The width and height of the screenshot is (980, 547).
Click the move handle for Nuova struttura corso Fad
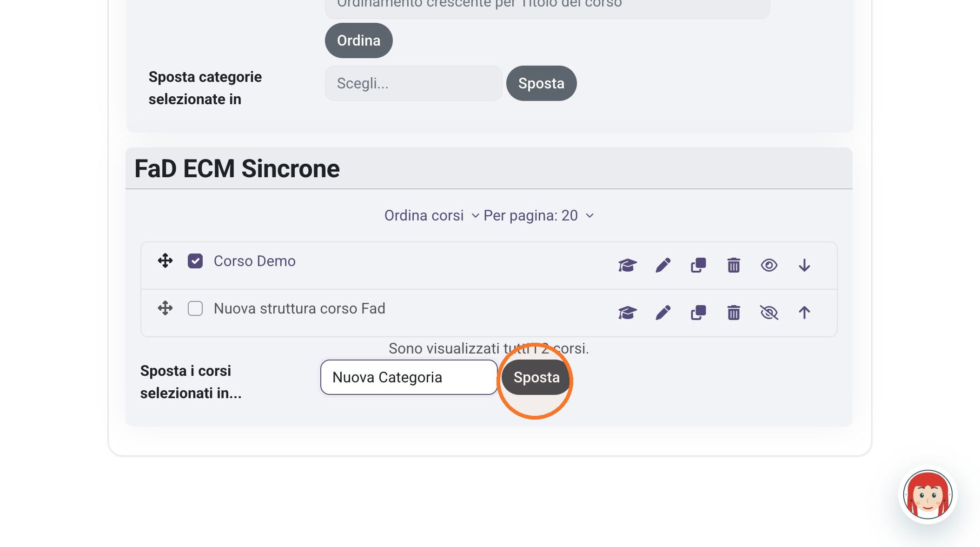tap(165, 308)
